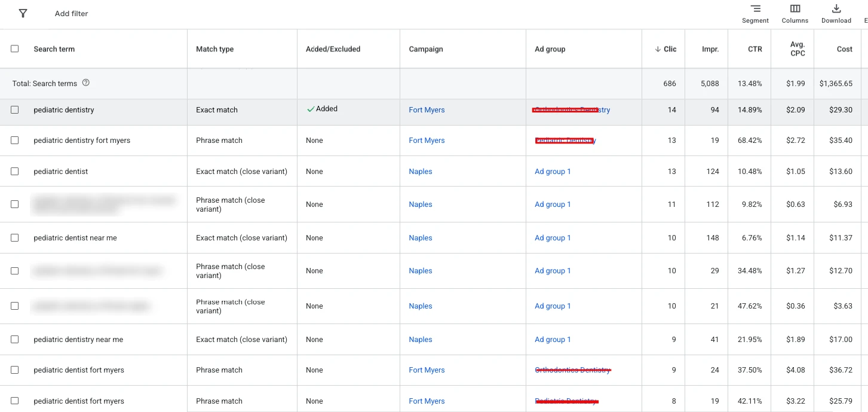The height and width of the screenshot is (412, 868).
Task: Click 'Exact match' in 'pediatric dentistry' row
Action: click(217, 110)
